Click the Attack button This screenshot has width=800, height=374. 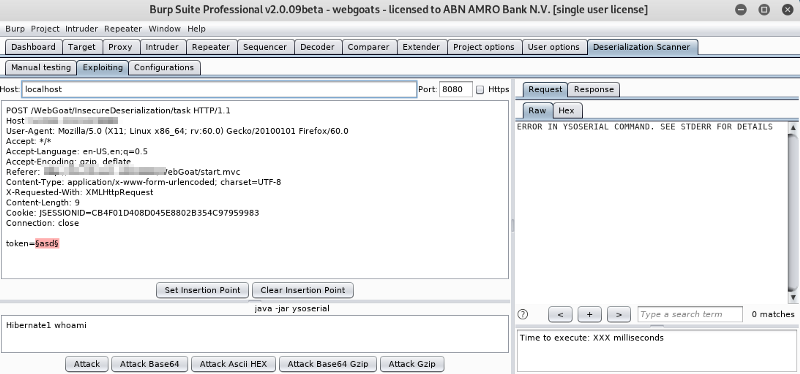(87, 364)
